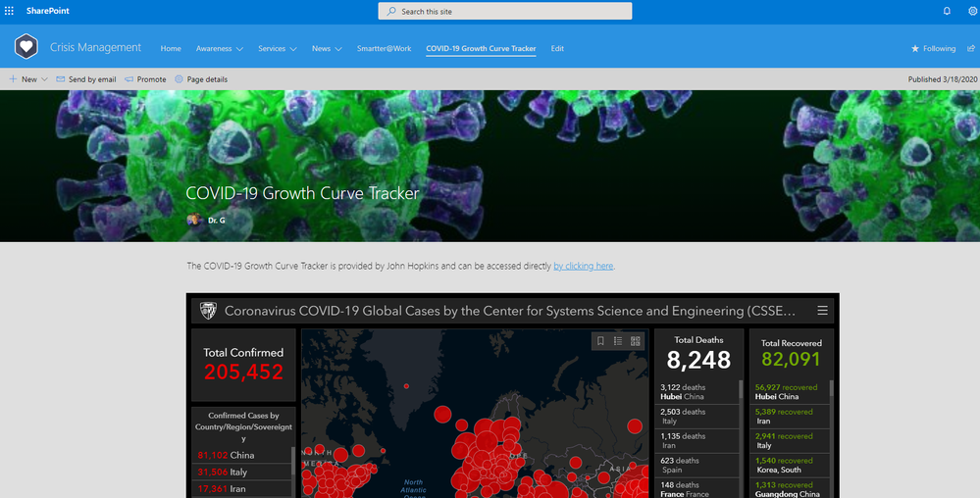Click the red case marker on Greenland

(x=406, y=386)
